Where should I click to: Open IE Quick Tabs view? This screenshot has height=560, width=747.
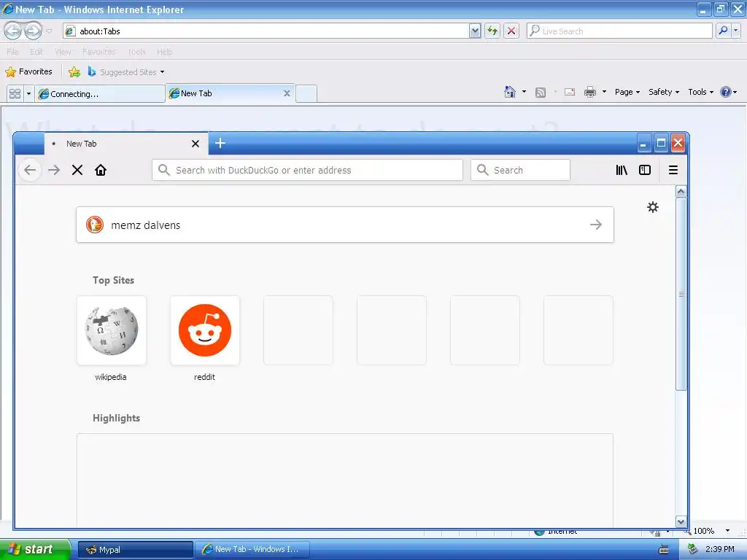(15, 93)
